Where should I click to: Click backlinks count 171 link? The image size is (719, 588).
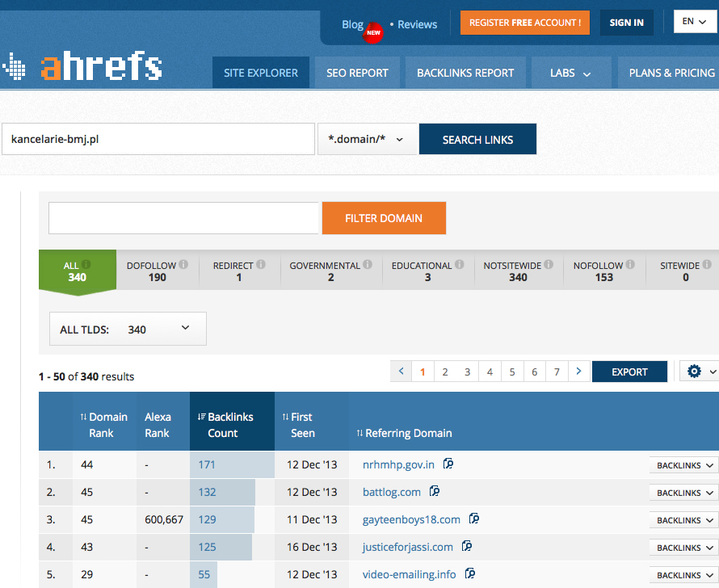(x=206, y=464)
